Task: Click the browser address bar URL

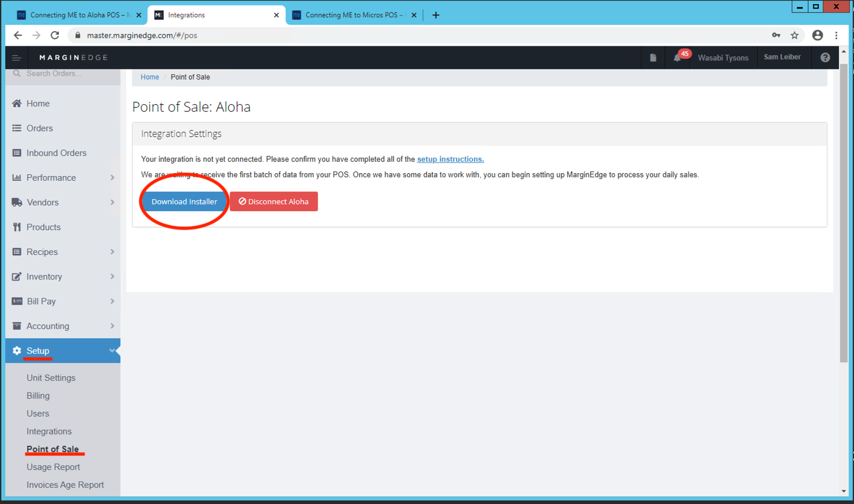Action: point(142,35)
